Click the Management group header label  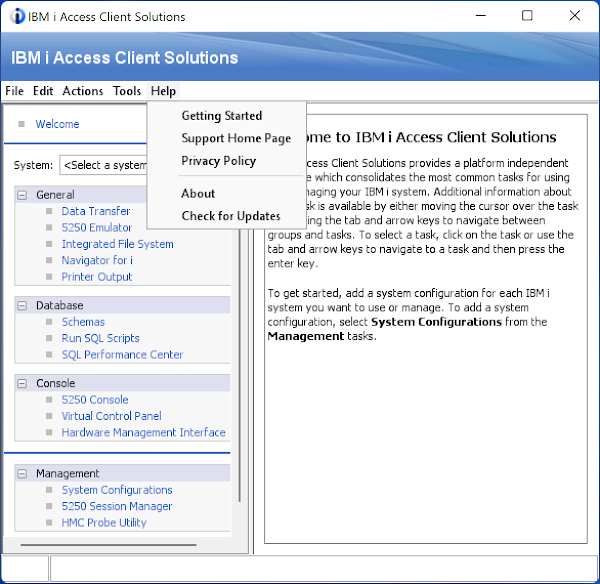(67, 474)
